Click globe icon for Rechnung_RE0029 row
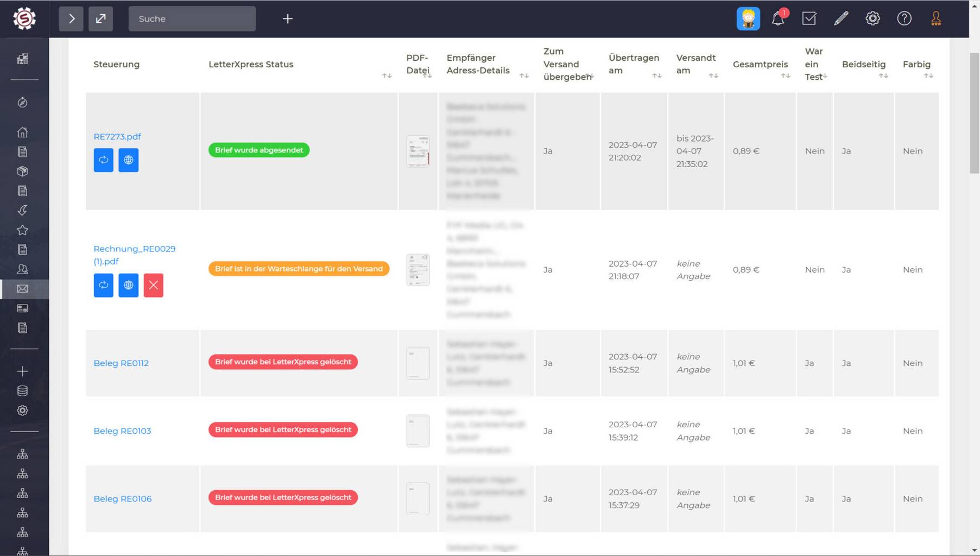The width and height of the screenshot is (980, 556). (128, 285)
